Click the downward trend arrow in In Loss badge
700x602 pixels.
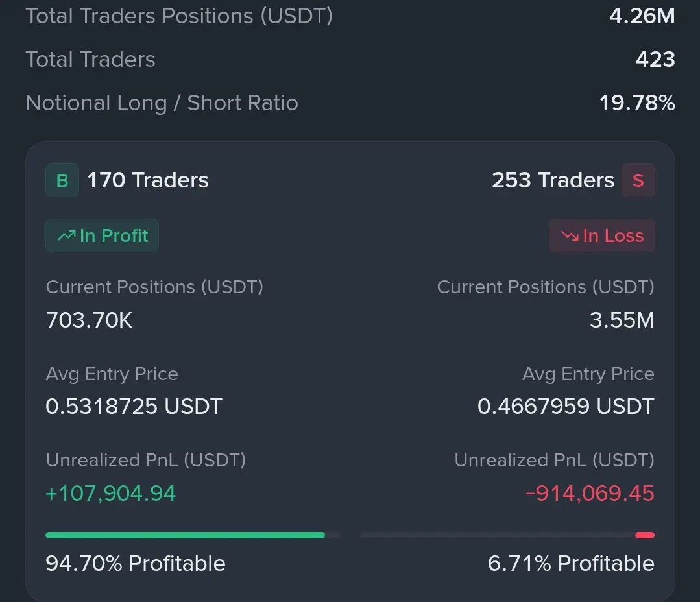pyautogui.click(x=570, y=235)
